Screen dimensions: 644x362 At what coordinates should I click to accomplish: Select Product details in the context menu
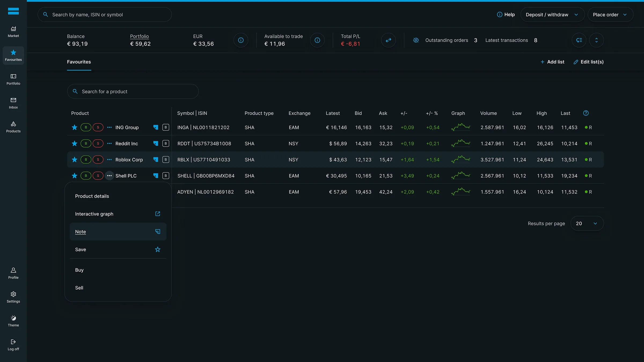pyautogui.click(x=118, y=196)
